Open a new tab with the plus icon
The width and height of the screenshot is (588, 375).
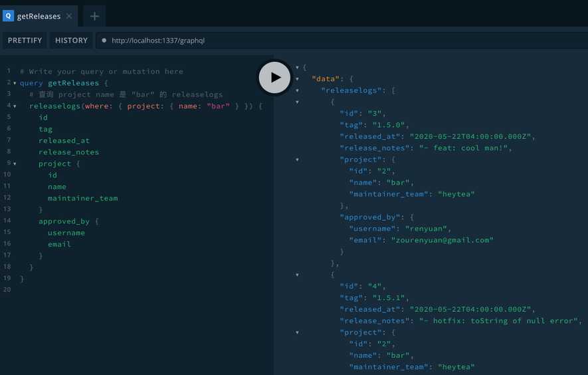click(x=94, y=16)
